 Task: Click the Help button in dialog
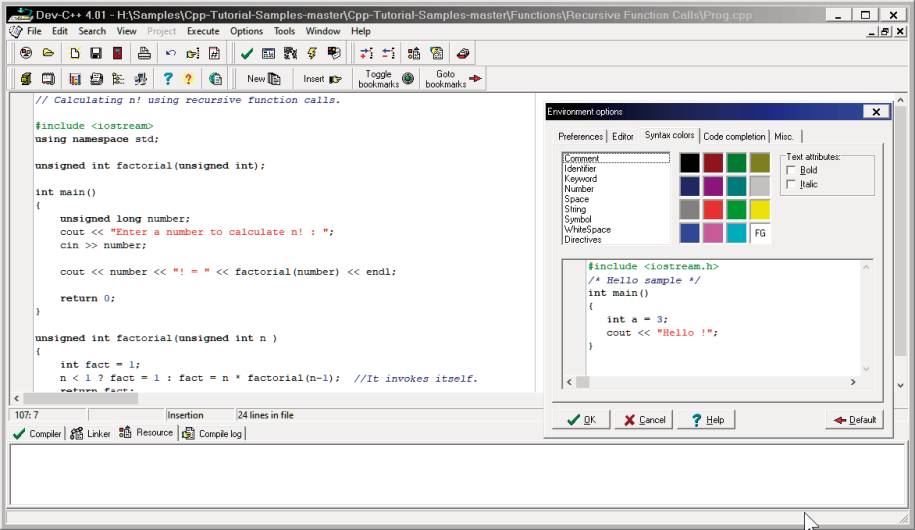(x=707, y=420)
